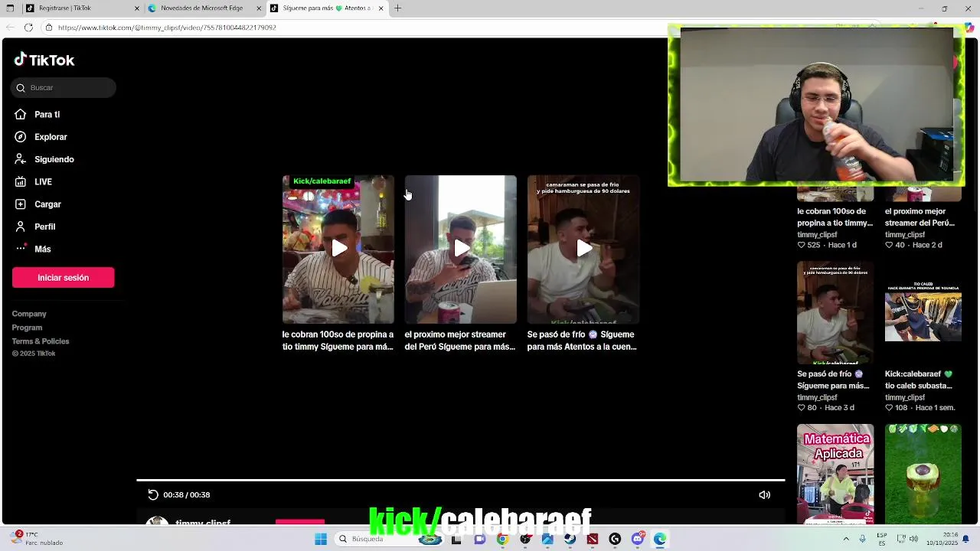Click the heart icon showing 525 likes
The width and height of the screenshot is (980, 551).
point(802,245)
